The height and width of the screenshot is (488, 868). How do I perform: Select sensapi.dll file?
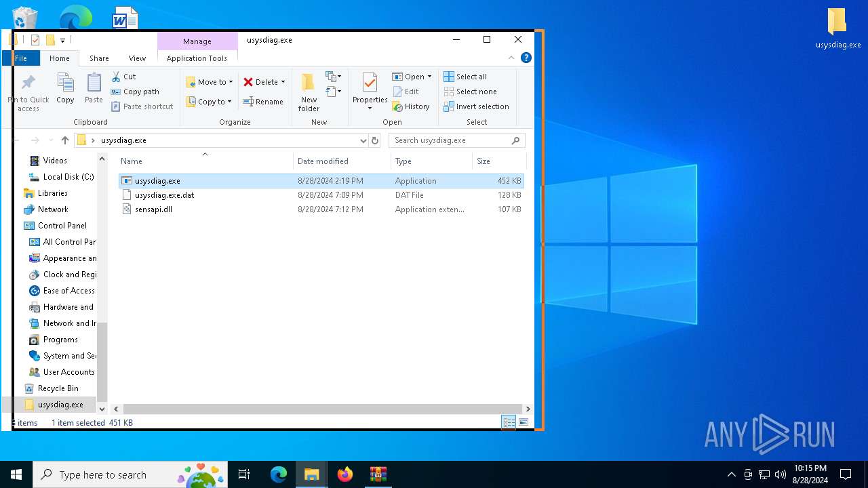(x=321, y=209)
